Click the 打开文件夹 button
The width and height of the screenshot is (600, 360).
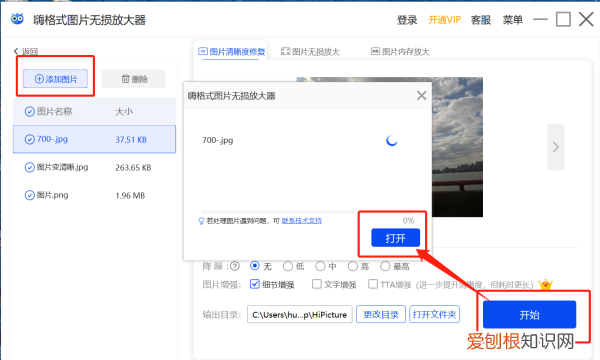point(434,314)
